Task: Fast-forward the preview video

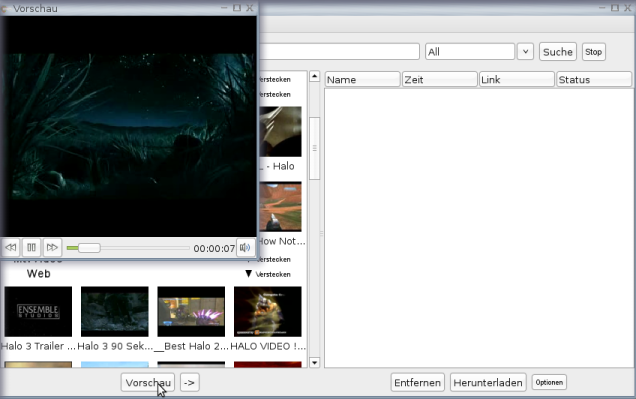Action: click(x=52, y=247)
